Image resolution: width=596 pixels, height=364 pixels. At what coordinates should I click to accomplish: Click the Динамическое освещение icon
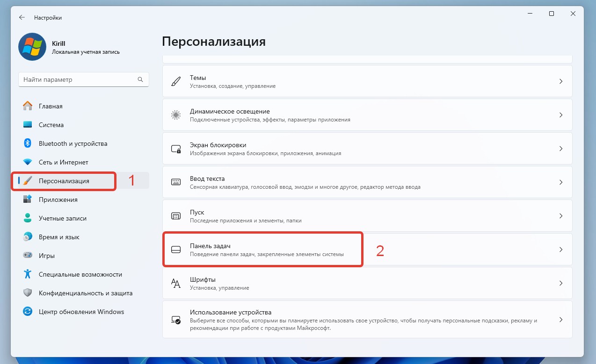click(176, 115)
